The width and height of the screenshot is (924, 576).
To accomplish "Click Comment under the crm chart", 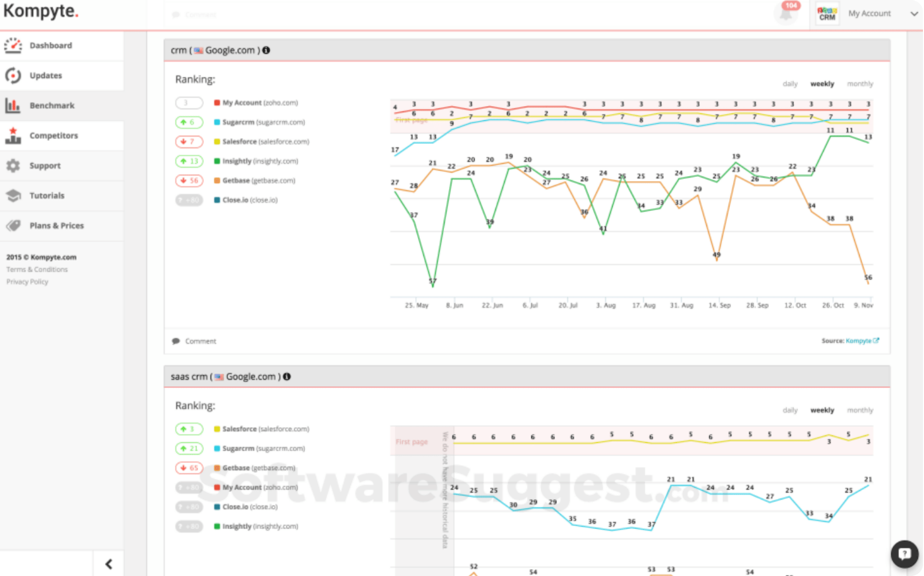I will [x=200, y=341].
